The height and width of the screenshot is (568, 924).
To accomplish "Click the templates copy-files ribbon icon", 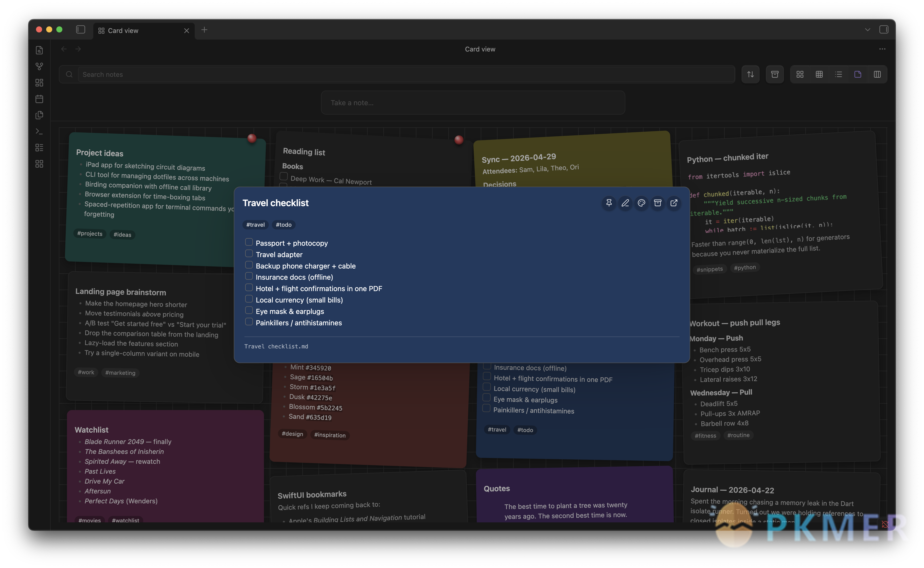I will (x=39, y=115).
